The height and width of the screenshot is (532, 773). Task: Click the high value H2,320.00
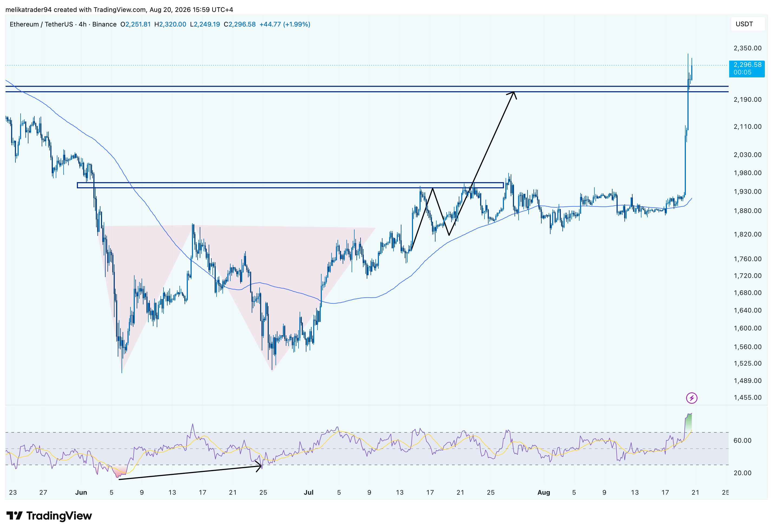170,24
